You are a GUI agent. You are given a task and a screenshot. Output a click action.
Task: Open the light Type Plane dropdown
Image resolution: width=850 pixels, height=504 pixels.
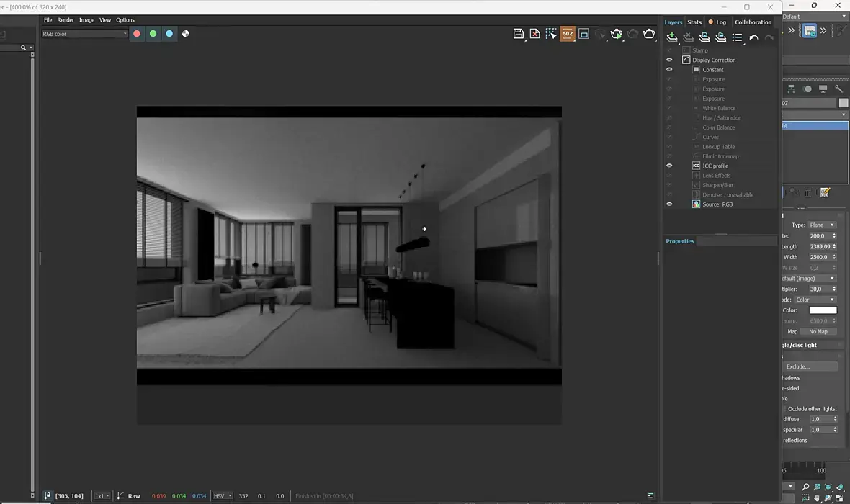822,225
